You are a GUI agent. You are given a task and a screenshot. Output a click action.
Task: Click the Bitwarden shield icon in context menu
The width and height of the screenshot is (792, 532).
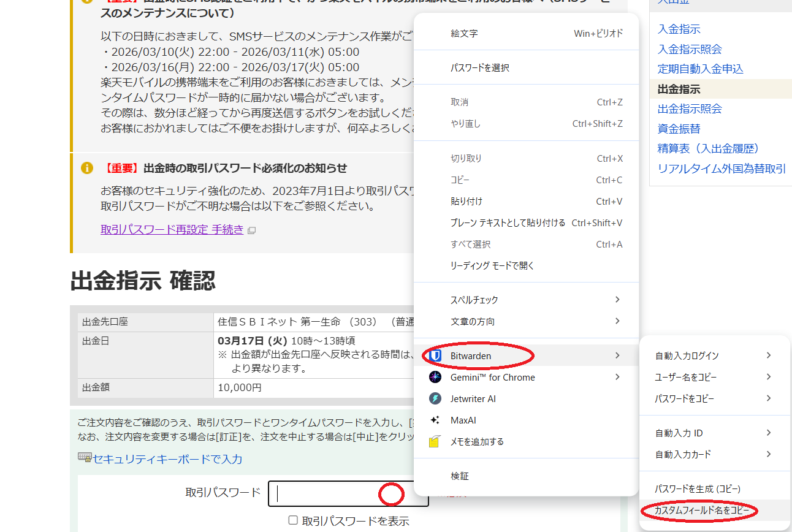pyautogui.click(x=435, y=355)
